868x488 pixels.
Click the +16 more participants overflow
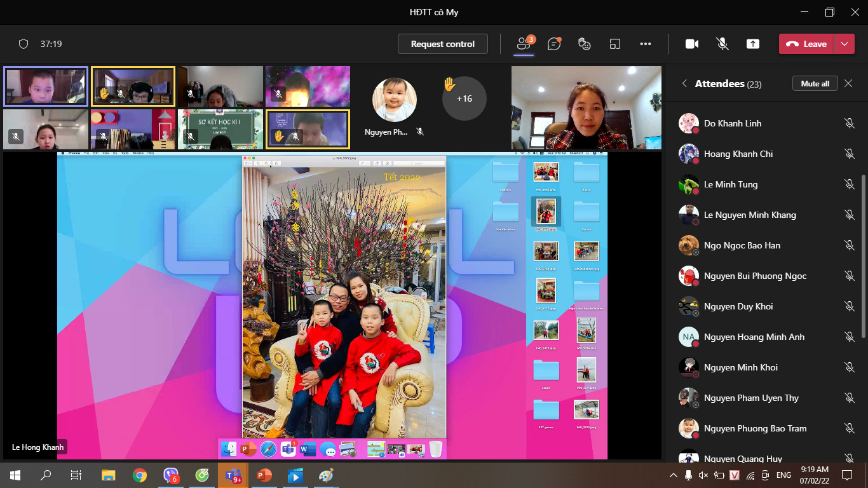464,98
